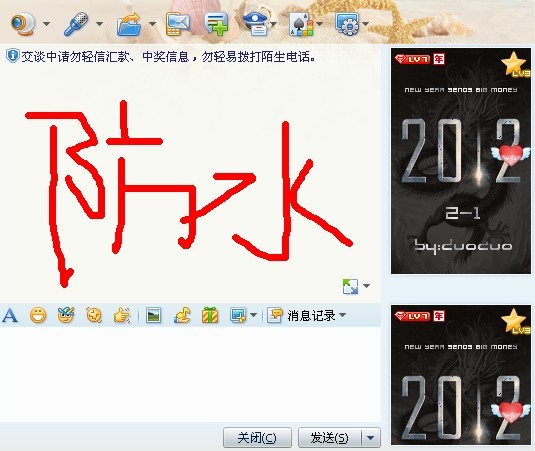
Task: Click contact's upper 2012 avatar image
Action: pyautogui.click(x=461, y=161)
